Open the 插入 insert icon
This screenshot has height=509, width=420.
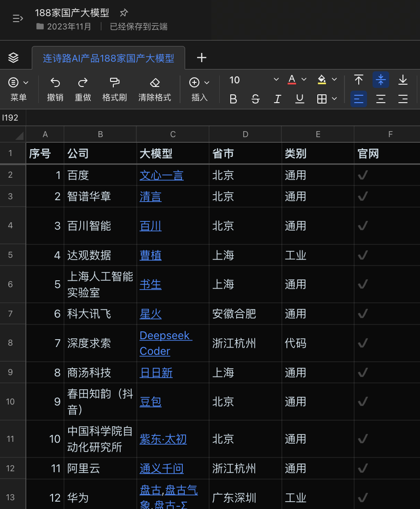click(x=194, y=82)
